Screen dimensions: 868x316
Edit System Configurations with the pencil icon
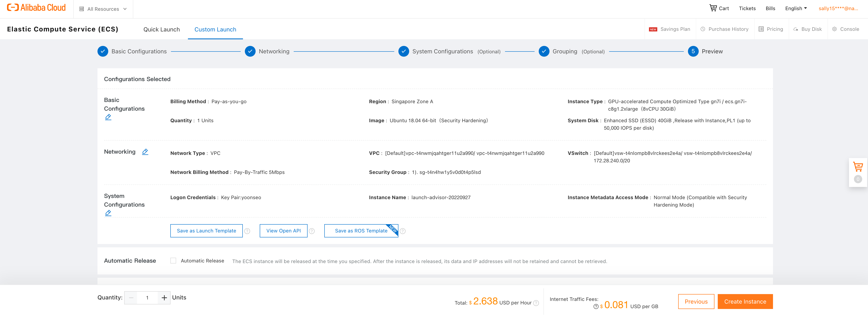[108, 213]
